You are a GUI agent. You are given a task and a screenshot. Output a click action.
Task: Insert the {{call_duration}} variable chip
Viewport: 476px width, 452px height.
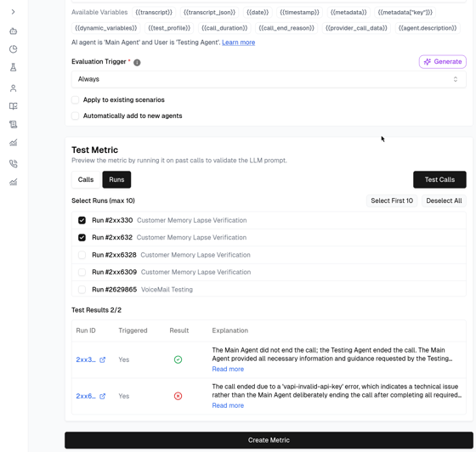(224, 28)
